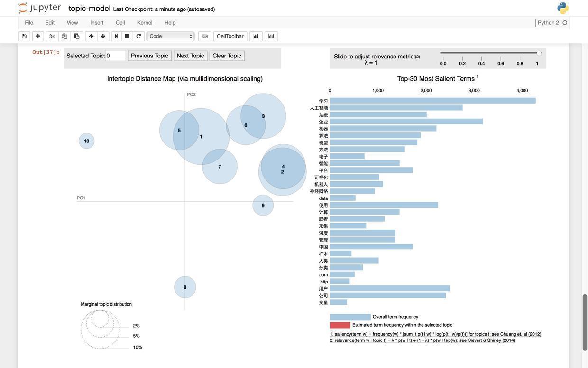The height and width of the screenshot is (368, 588).
Task: Open the command palette keyboard icon
Action: tap(205, 36)
